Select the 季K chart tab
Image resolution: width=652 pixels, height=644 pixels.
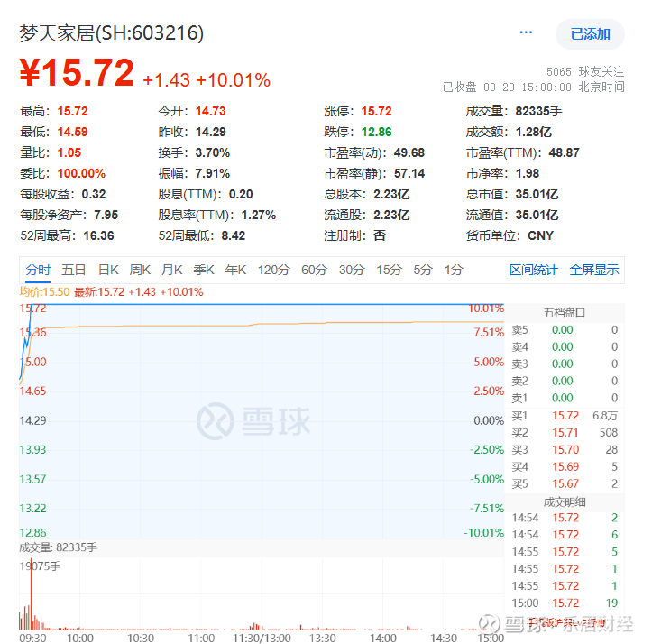204,270
